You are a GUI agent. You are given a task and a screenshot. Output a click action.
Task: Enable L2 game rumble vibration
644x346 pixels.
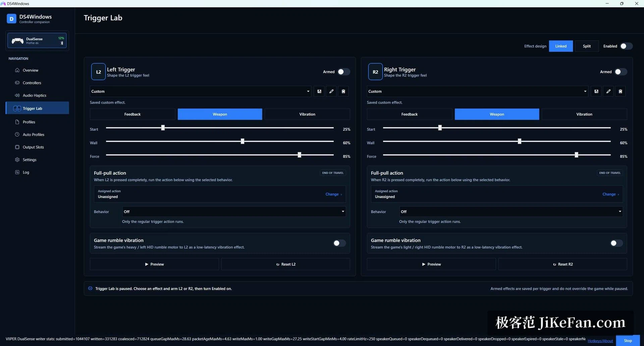pos(339,243)
